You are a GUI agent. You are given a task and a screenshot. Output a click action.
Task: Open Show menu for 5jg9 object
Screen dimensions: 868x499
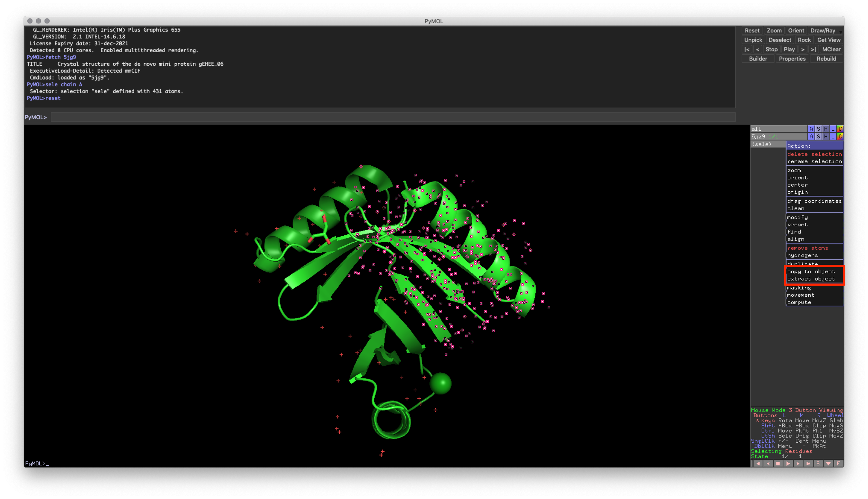coord(818,136)
